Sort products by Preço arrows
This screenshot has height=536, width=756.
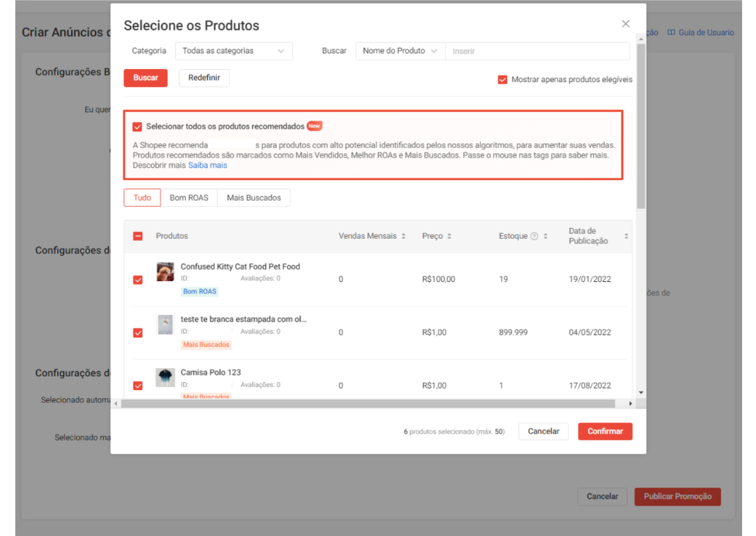pyautogui.click(x=449, y=236)
